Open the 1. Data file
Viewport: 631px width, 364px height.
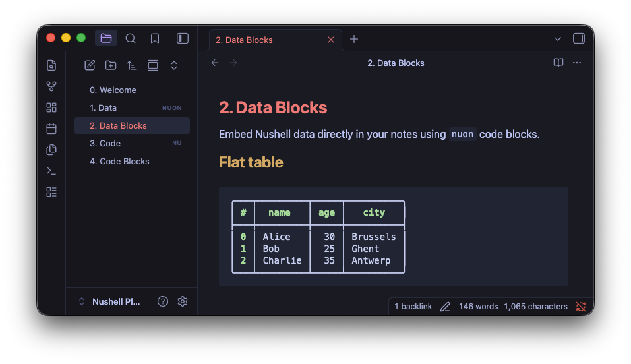132,107
